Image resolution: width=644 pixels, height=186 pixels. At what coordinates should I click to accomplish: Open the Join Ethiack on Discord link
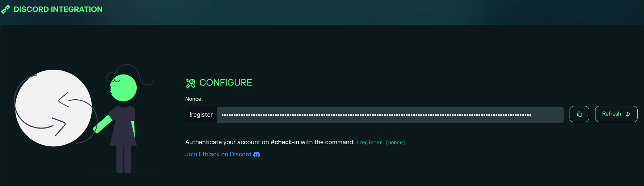coord(218,155)
